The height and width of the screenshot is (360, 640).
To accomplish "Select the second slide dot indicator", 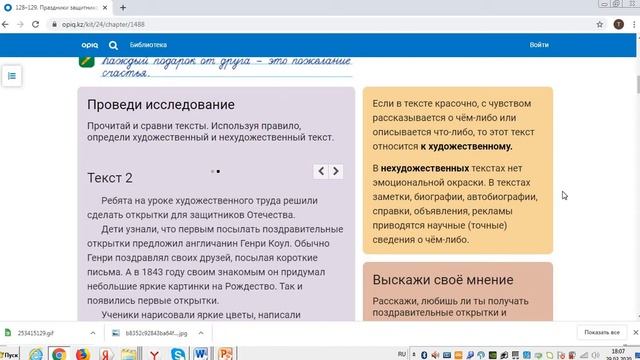I will tap(218, 171).
